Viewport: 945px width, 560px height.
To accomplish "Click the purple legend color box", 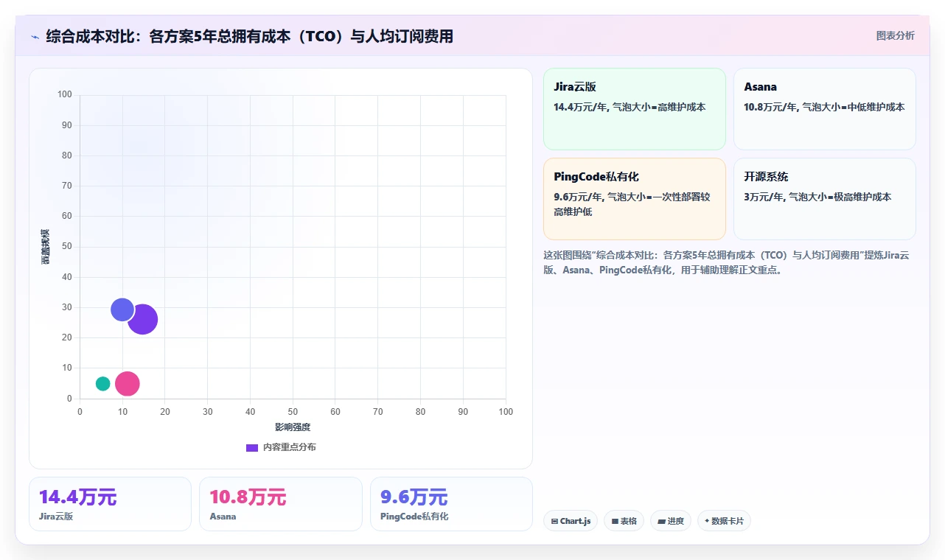I will click(x=252, y=447).
